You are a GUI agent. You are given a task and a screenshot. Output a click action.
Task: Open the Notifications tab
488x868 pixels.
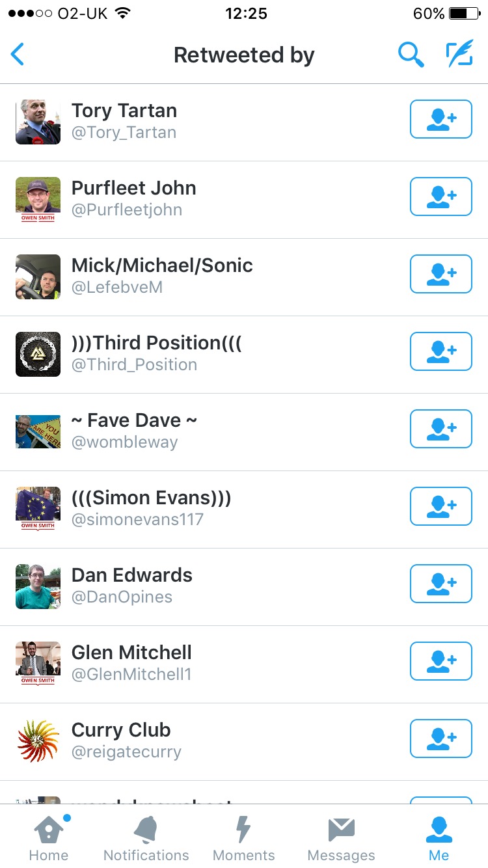tap(146, 838)
